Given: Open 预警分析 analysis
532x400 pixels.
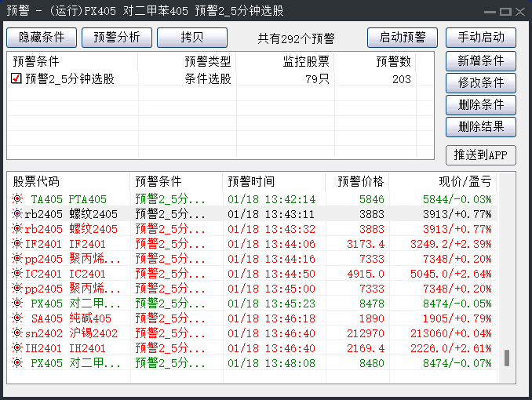Looking at the screenshot, I should (x=117, y=38).
